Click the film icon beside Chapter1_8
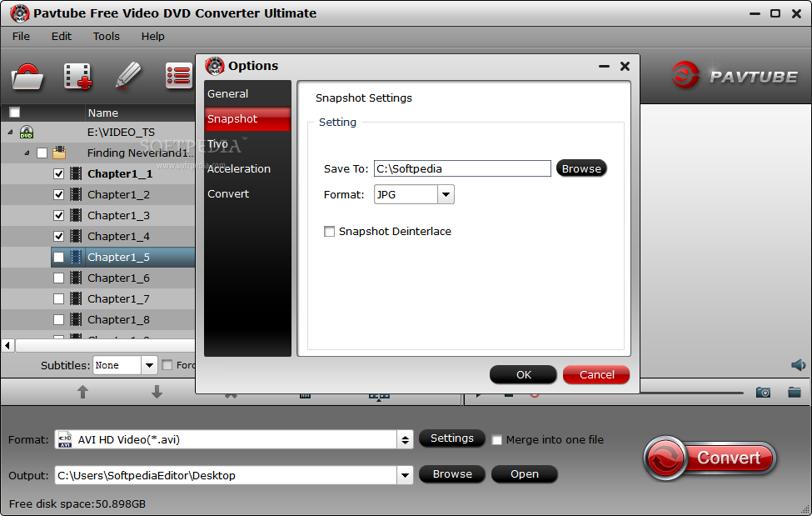Viewport: 812px width, 516px height. (x=76, y=319)
